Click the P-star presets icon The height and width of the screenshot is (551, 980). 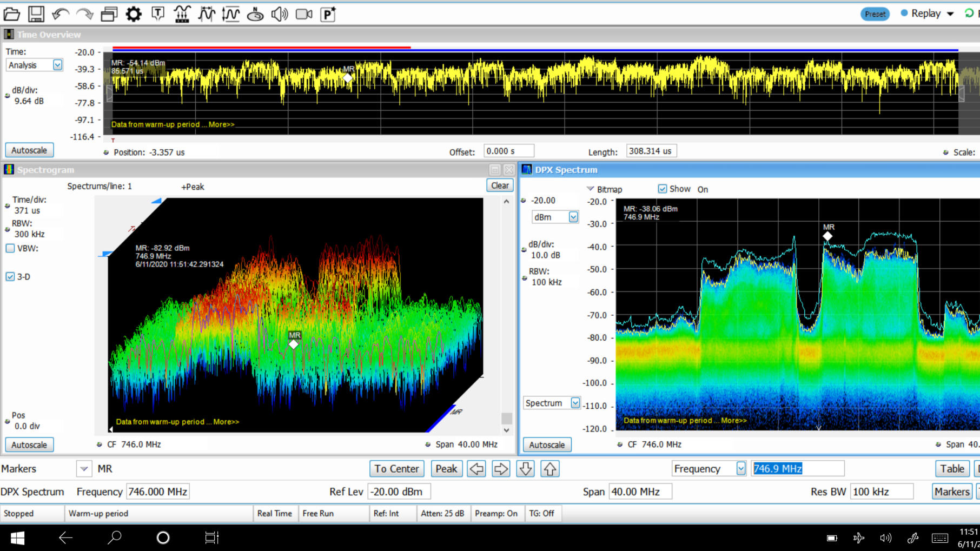(x=328, y=14)
